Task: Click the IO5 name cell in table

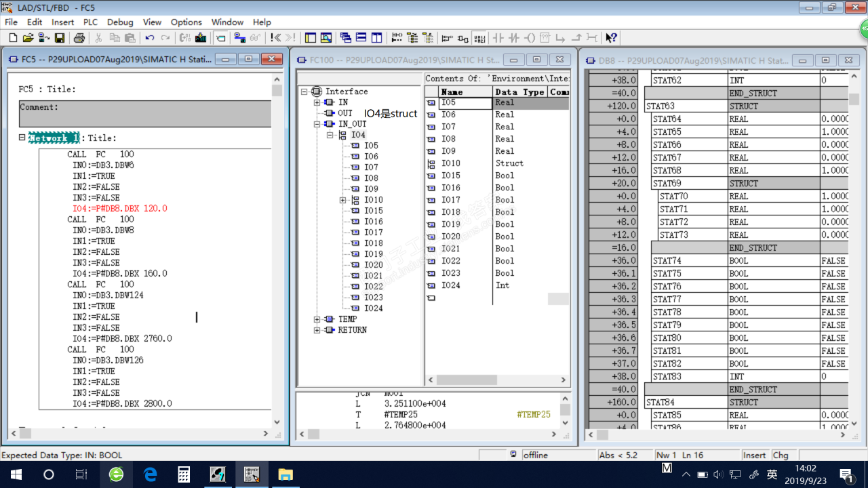Action: coord(465,103)
